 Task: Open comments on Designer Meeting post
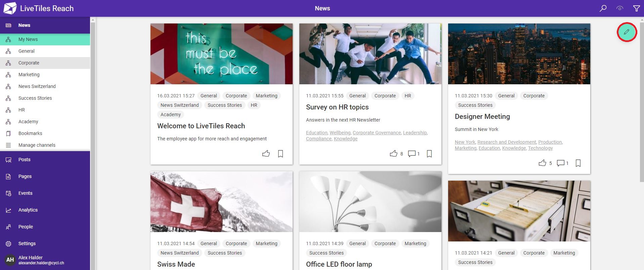[560, 163]
